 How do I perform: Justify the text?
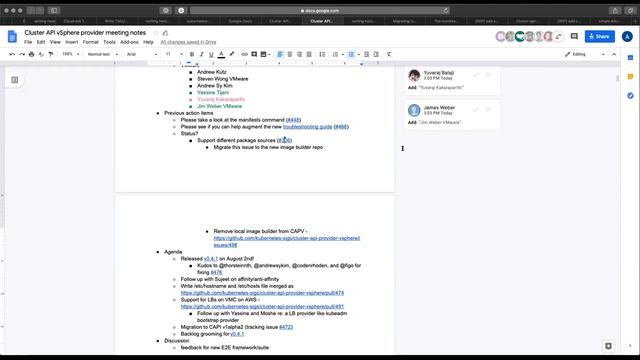pos(309,54)
